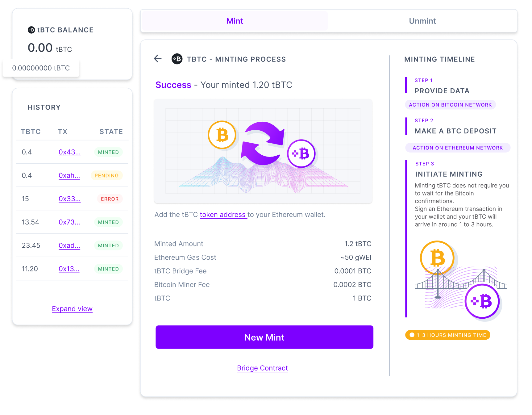
Task: Click the tBTC icon beside Minting Process title
Action: point(177,59)
